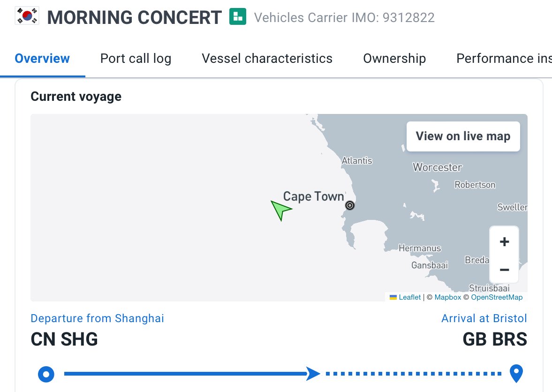Image resolution: width=552 pixels, height=392 pixels.
Task: Zoom in on the voyage map
Action: pyautogui.click(x=504, y=242)
